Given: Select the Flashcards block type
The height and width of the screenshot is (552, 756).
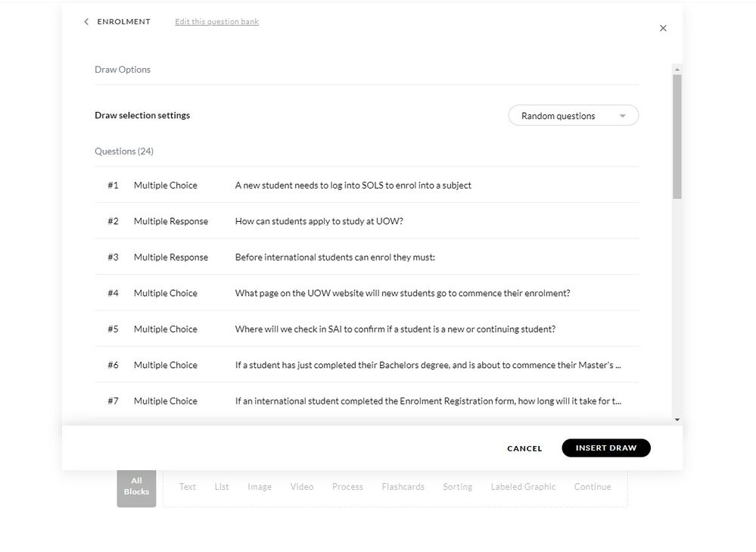Looking at the screenshot, I should [x=403, y=487].
